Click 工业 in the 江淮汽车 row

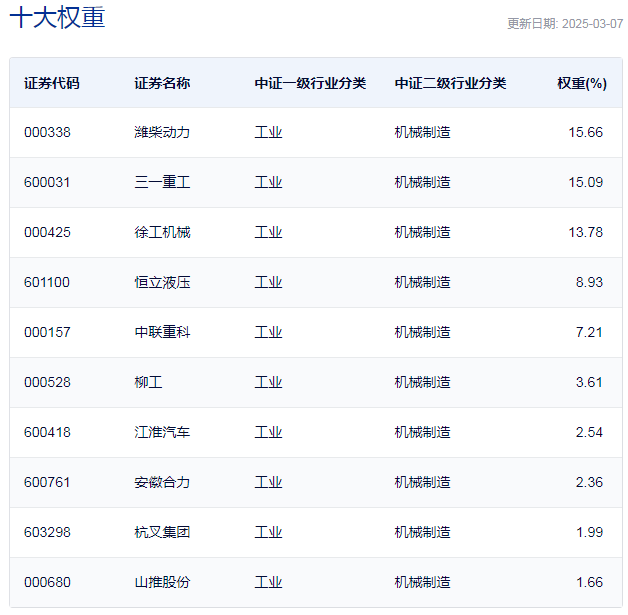[x=268, y=432]
